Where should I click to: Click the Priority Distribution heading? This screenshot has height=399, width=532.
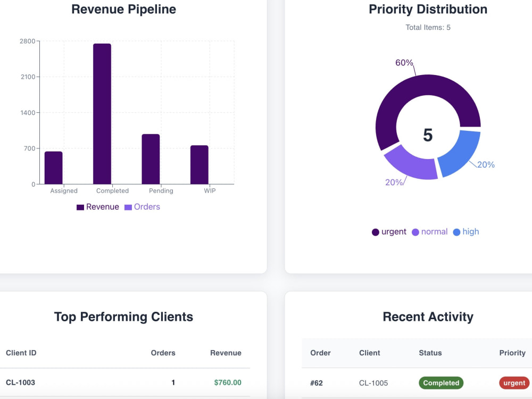tap(428, 9)
